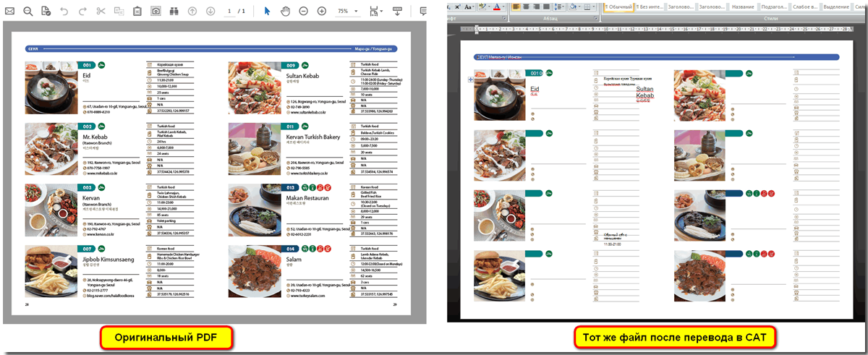Click the Undo arrow in PDF toolbar
868x355 pixels.
click(64, 12)
